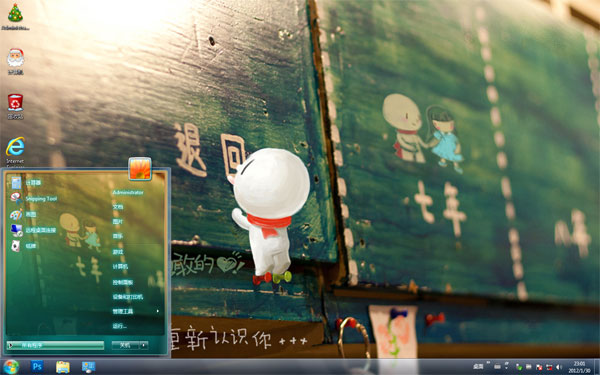
Task: Open the file explorer folder taskbar icon
Action: coord(63,367)
